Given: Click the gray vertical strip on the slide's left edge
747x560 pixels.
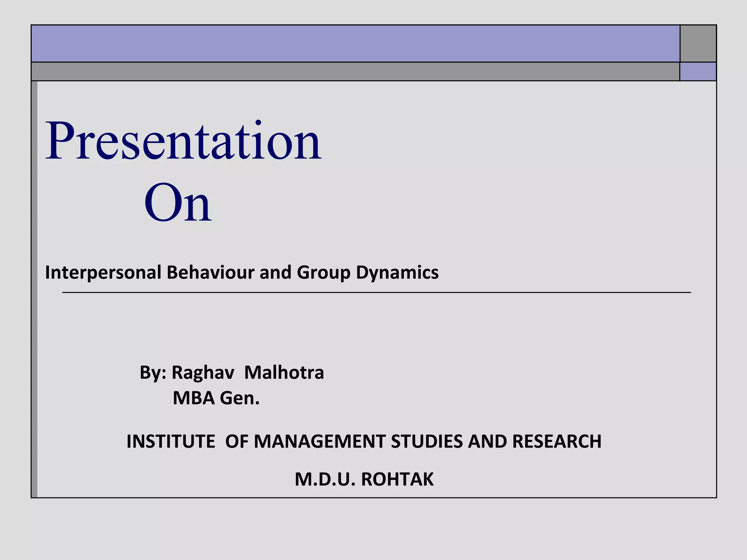Looking at the screenshot, I should 34,289.
